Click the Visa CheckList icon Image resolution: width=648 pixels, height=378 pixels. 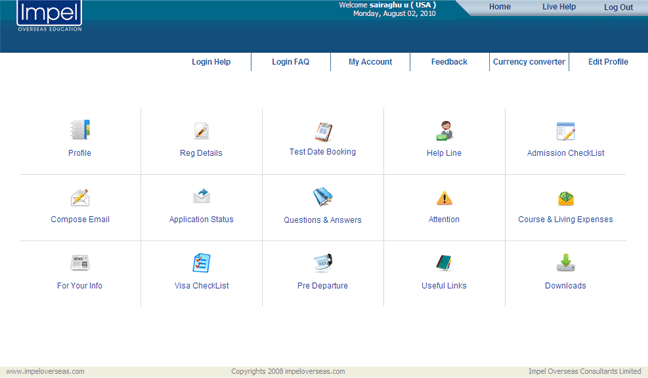point(202,263)
